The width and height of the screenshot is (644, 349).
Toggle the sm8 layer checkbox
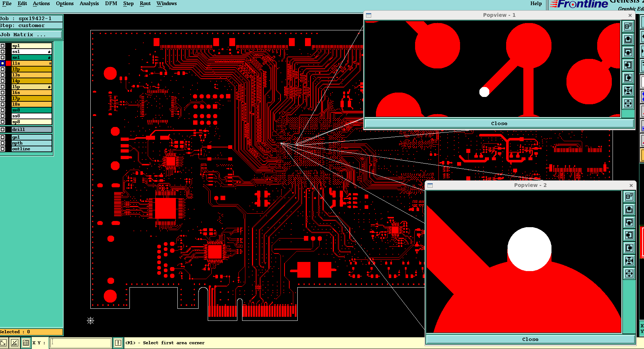click(3, 110)
